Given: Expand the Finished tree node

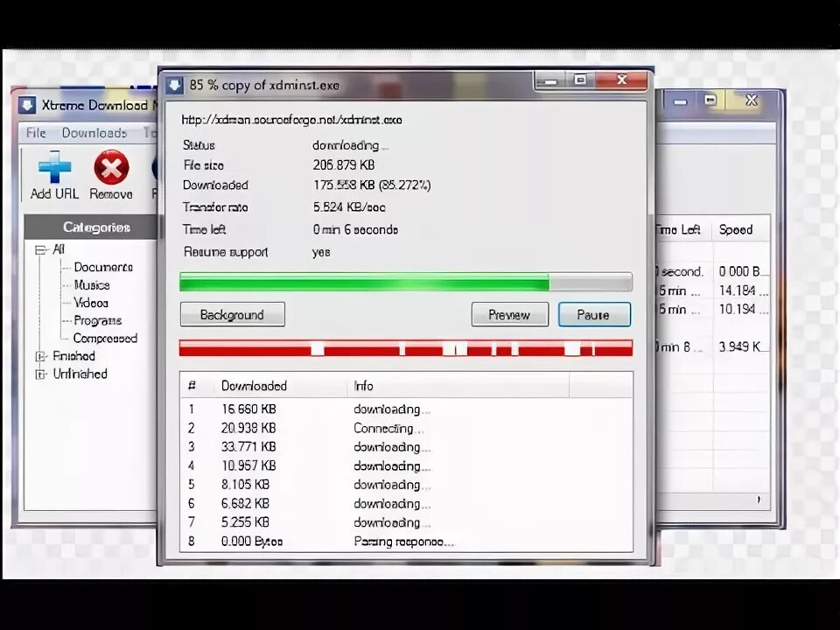Looking at the screenshot, I should pyautogui.click(x=40, y=356).
